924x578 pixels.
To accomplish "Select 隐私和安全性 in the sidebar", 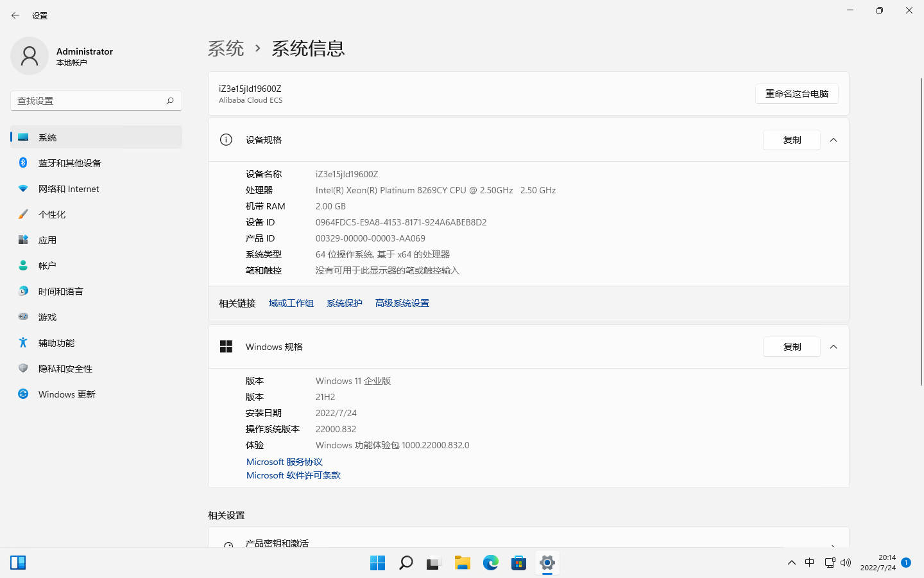I will point(96,369).
